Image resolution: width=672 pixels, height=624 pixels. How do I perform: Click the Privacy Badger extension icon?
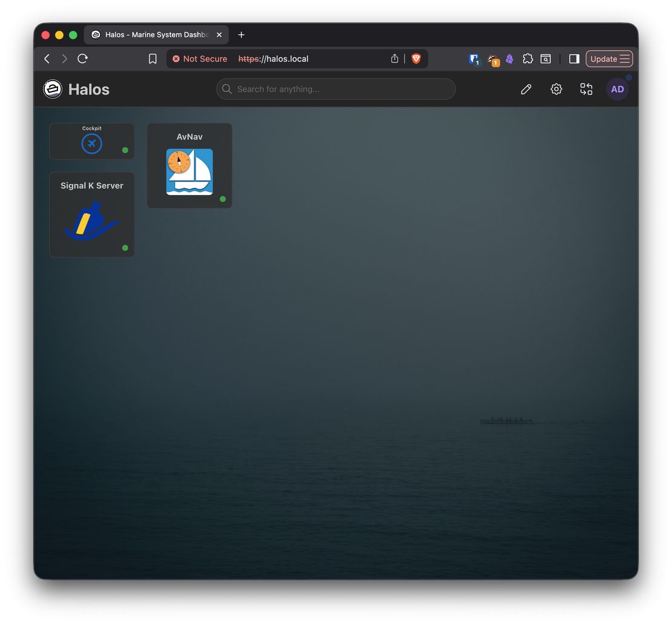(492, 59)
